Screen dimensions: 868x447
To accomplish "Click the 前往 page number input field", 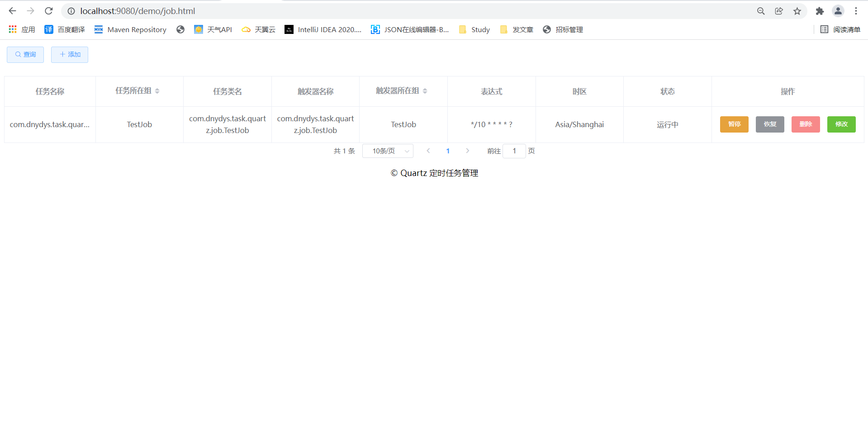I will (x=514, y=151).
